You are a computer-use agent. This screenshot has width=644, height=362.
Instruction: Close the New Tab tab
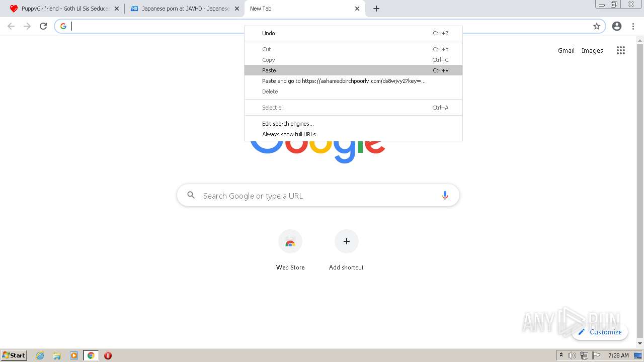pyautogui.click(x=357, y=9)
